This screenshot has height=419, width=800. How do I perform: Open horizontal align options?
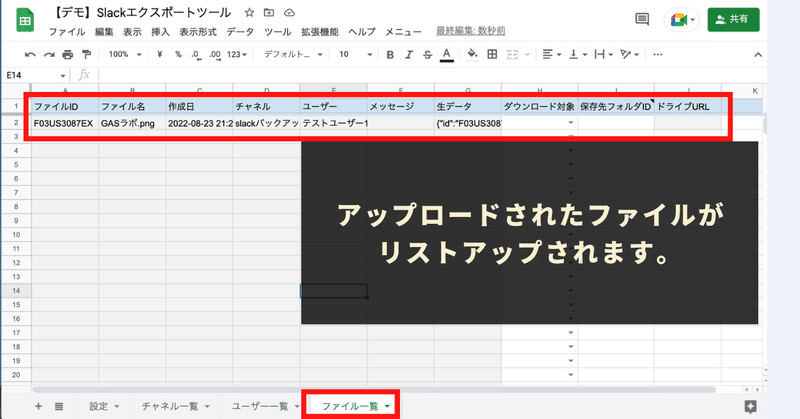551,54
